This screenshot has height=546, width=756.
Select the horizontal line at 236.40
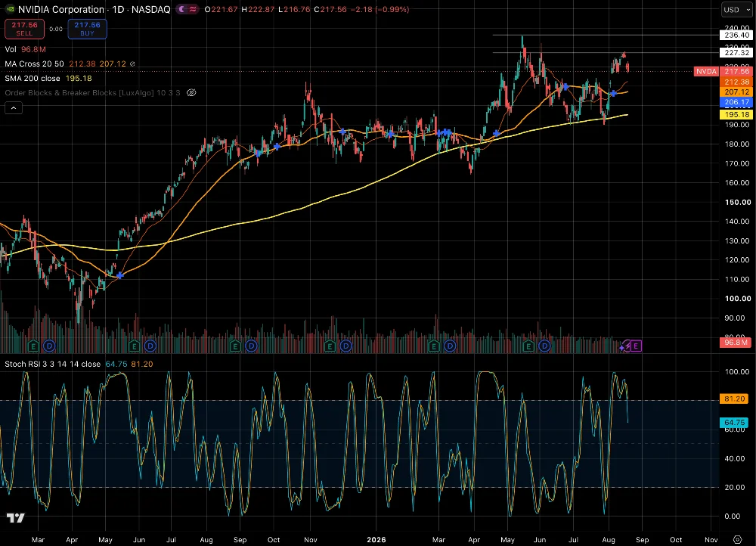605,35
